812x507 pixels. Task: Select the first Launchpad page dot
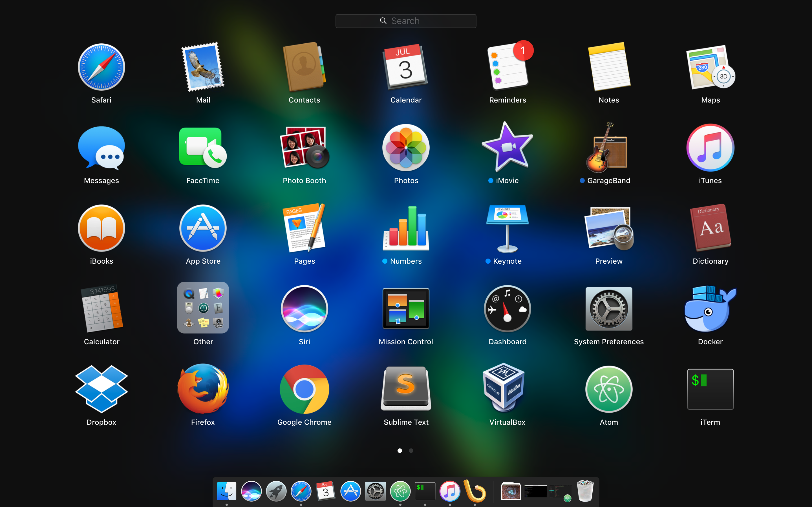pyautogui.click(x=400, y=451)
